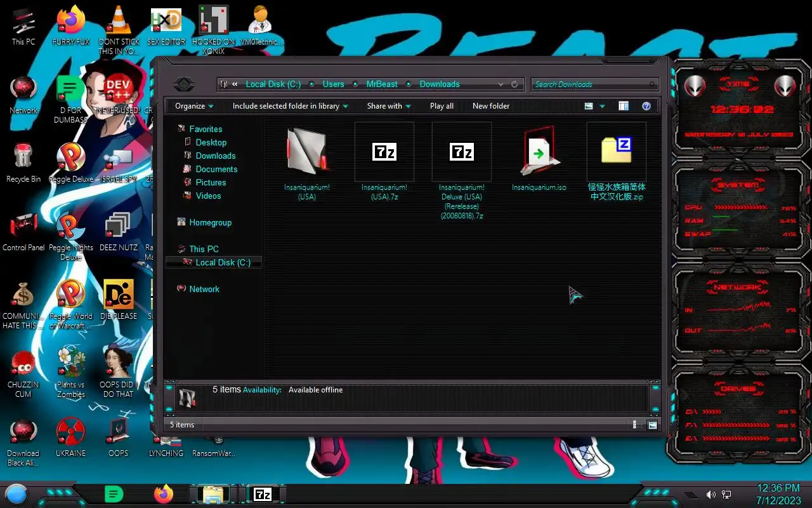Click the « breadcrumb overflow chevron
The image size is (812, 508).
pos(235,84)
